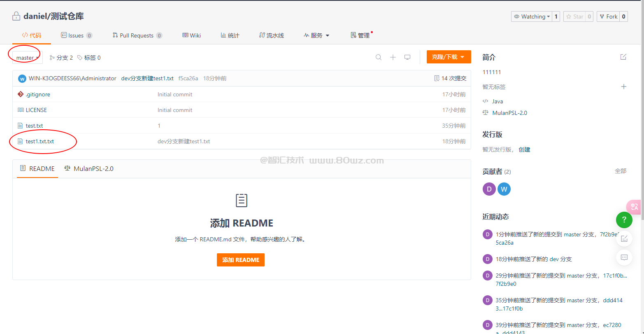Open the floating translate icon

[x=634, y=207]
